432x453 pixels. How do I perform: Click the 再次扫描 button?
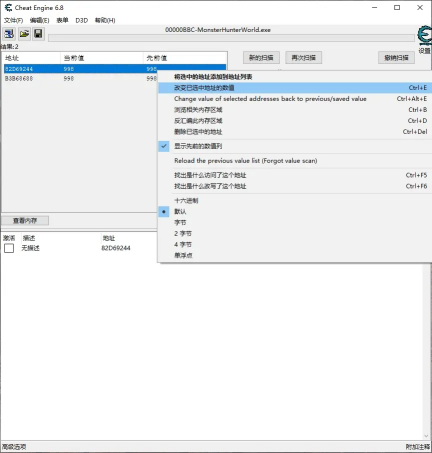pyautogui.click(x=303, y=58)
